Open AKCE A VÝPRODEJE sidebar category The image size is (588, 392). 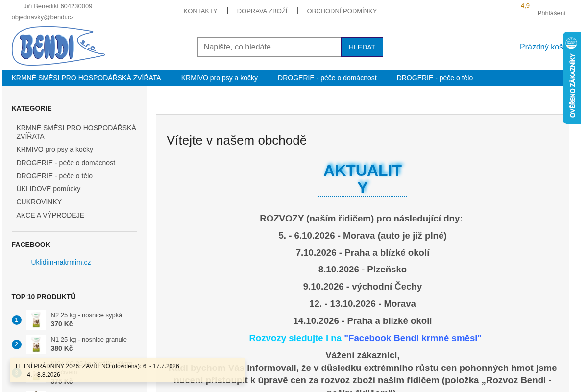50,215
